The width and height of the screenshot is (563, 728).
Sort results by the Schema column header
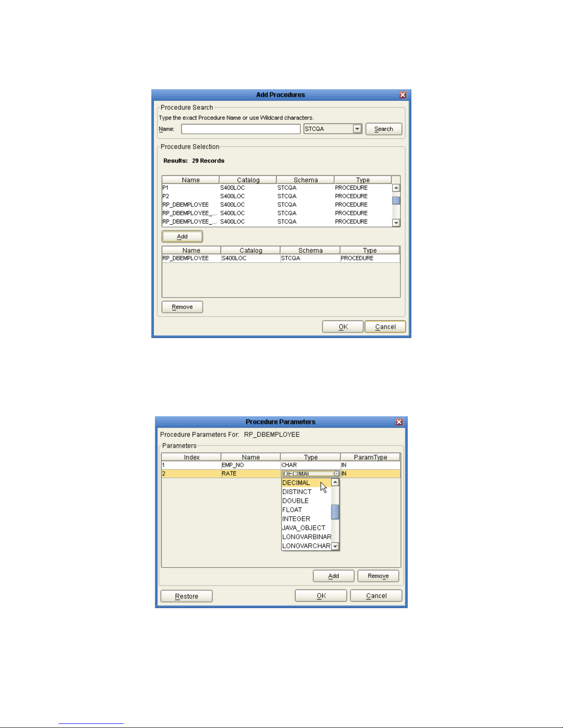[306, 180]
